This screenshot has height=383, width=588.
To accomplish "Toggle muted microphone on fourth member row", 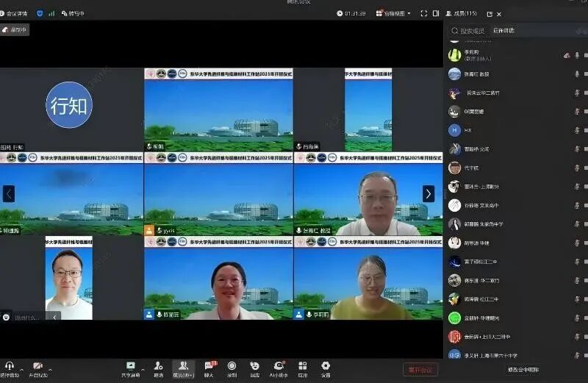I will pyautogui.click(x=577, y=112).
